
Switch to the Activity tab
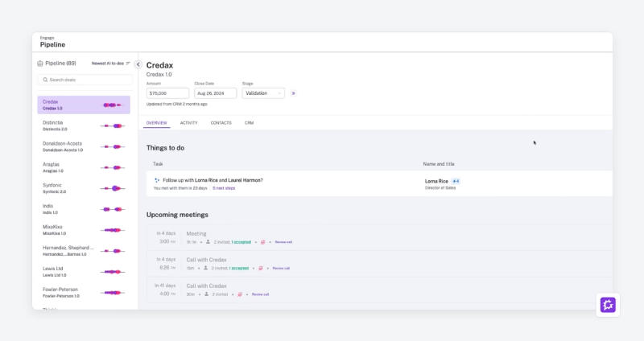(x=188, y=123)
